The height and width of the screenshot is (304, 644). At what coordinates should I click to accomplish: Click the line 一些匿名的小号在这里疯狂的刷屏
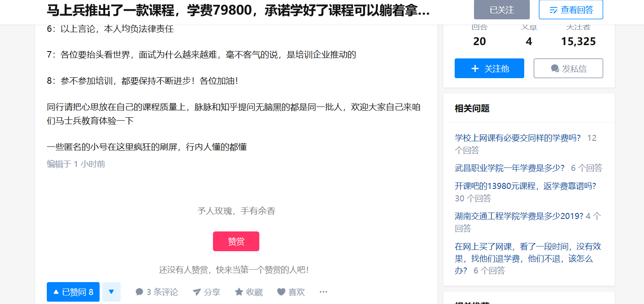click(x=147, y=147)
